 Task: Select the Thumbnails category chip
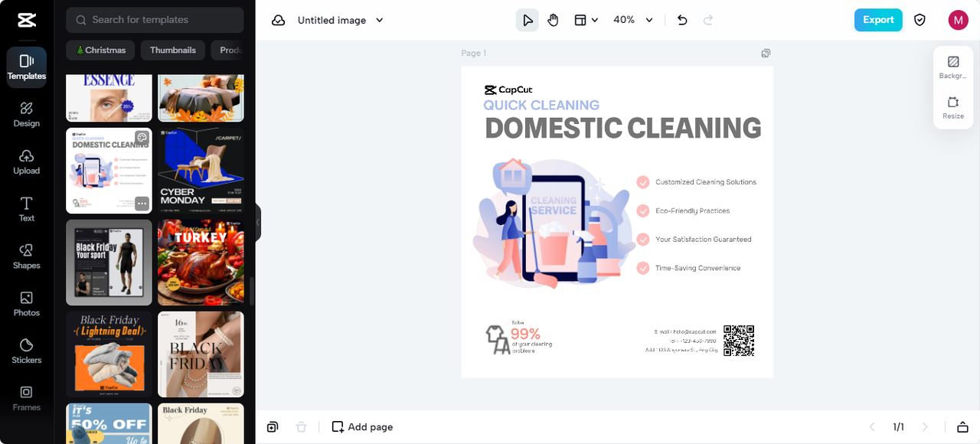pos(173,51)
